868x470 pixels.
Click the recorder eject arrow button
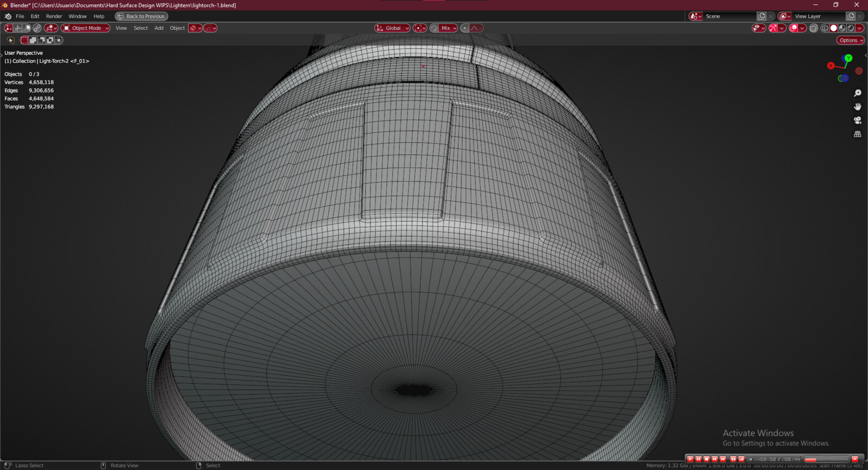point(855,459)
